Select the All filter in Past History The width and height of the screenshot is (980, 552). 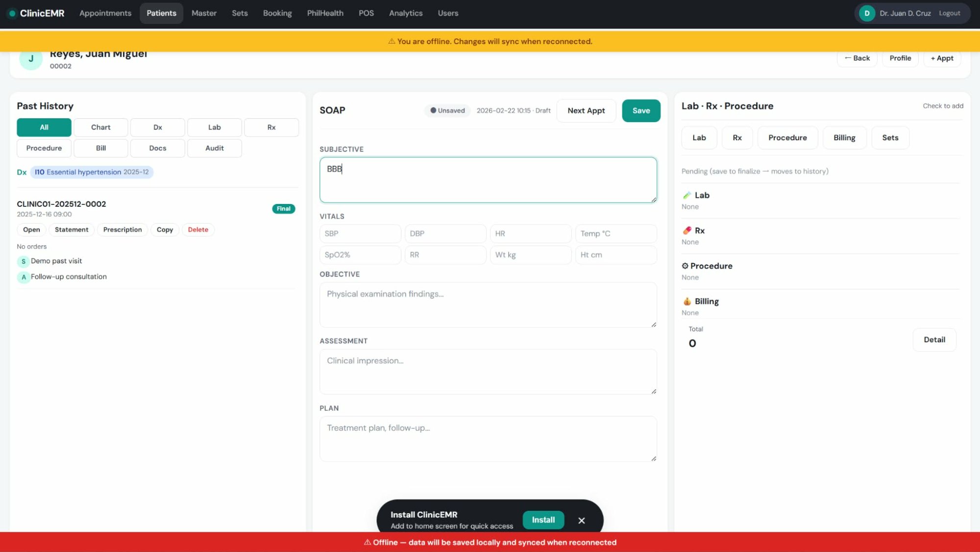tap(44, 127)
